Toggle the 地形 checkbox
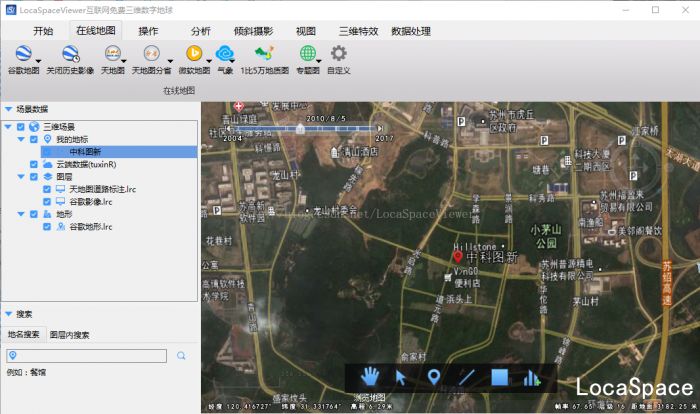The height and width of the screenshot is (414, 700). [x=33, y=214]
